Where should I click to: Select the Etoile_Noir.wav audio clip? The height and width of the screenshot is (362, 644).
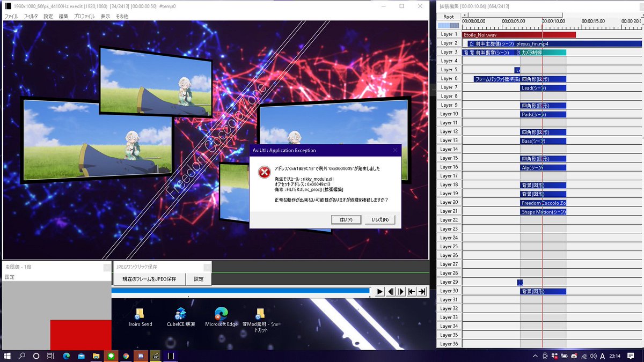tap(518, 34)
